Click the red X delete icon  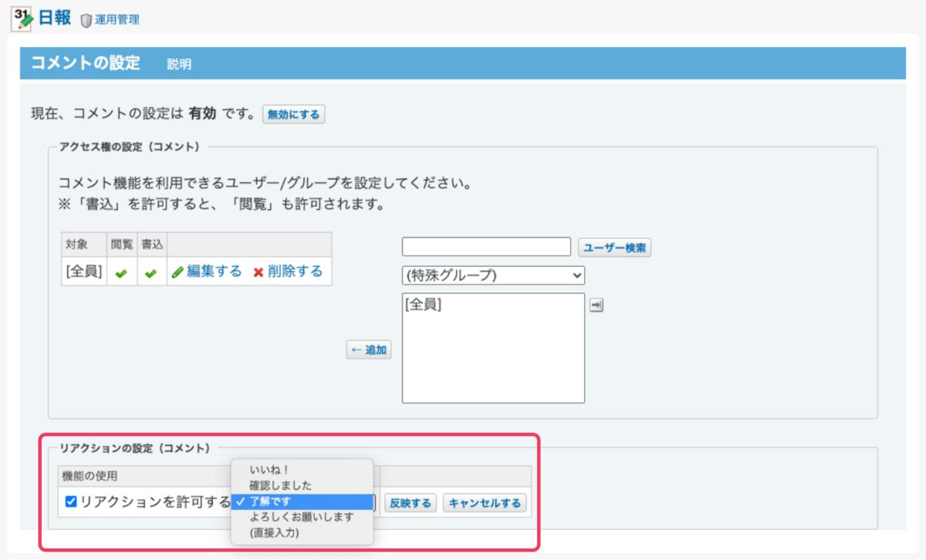coord(259,272)
